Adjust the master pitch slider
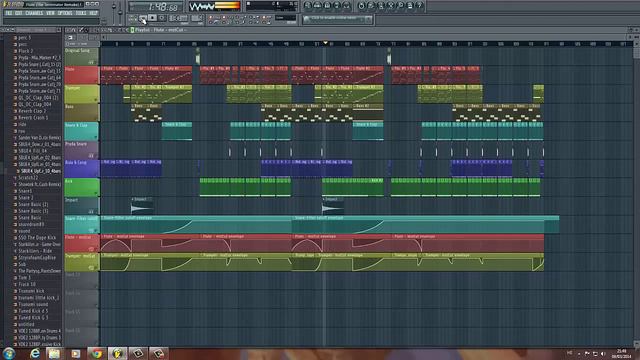 point(120,12)
